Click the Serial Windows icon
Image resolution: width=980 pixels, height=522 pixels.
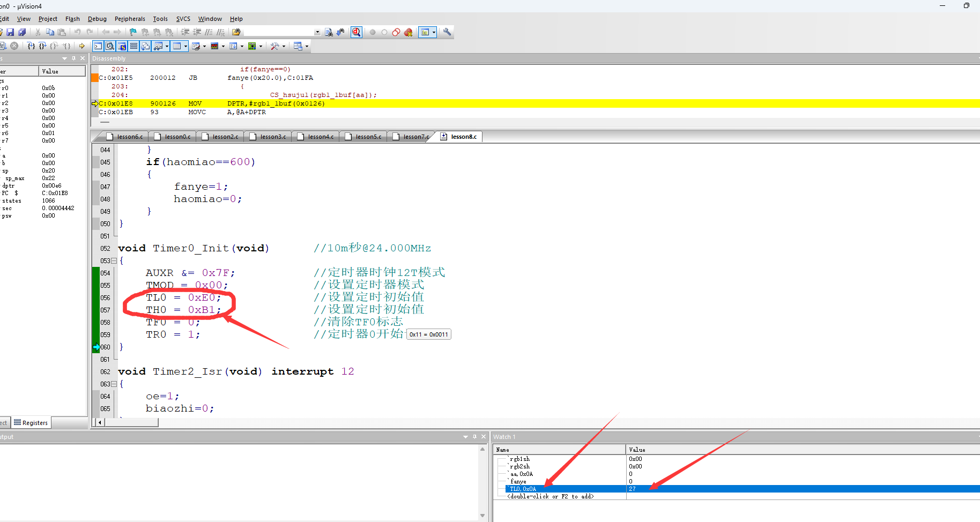(x=196, y=46)
